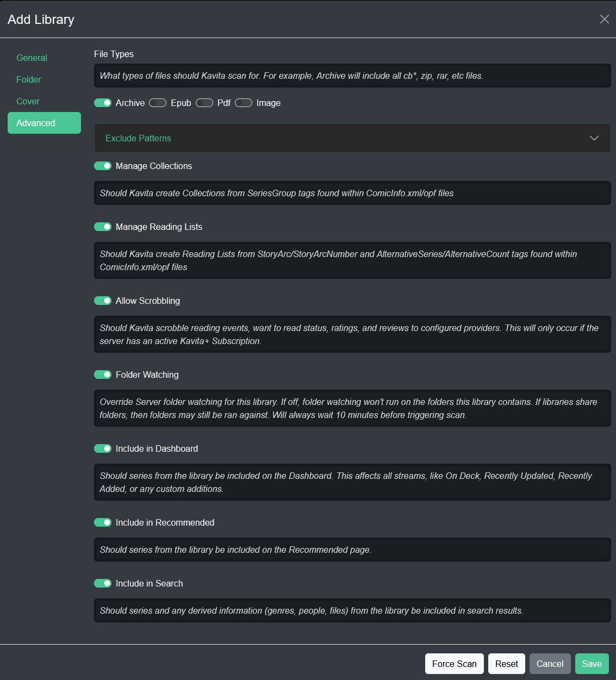Image resolution: width=616 pixels, height=680 pixels.
Task: Click the Force Scan button
Action: [x=454, y=664]
